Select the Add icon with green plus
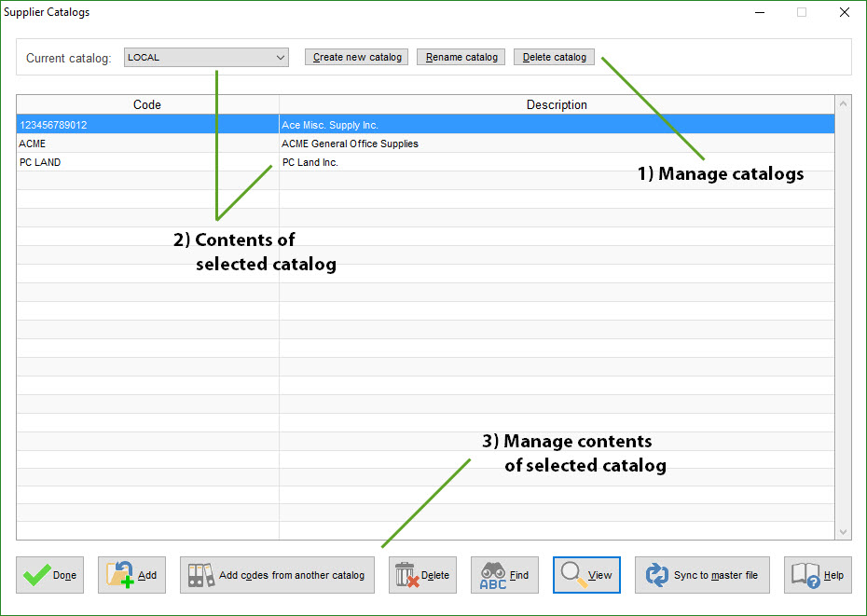Viewport: 867px width, 616px height. point(122,575)
